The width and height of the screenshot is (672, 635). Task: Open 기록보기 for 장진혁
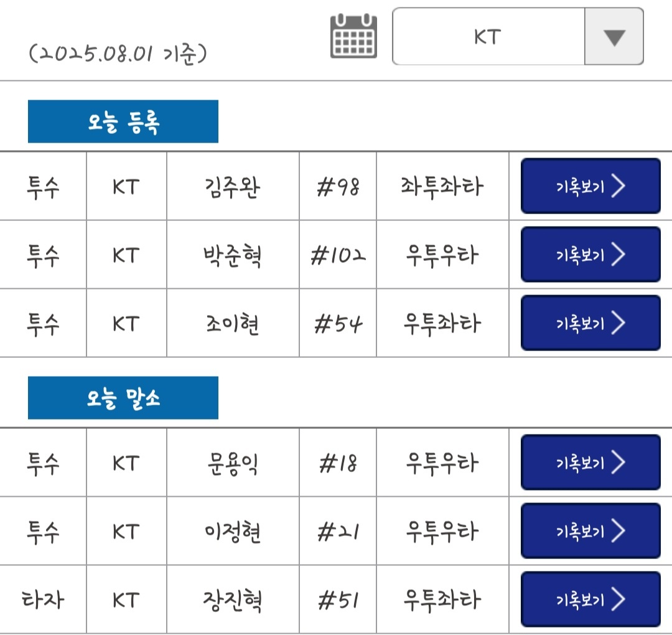590,600
